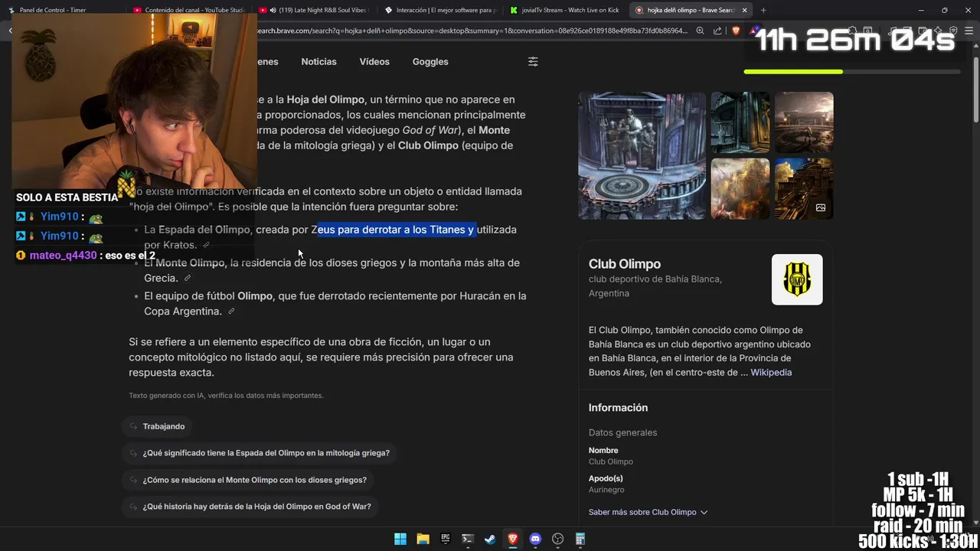980x551 pixels.
Task: Click follow-up about Hoja del Olimpo history
Action: pos(250,507)
